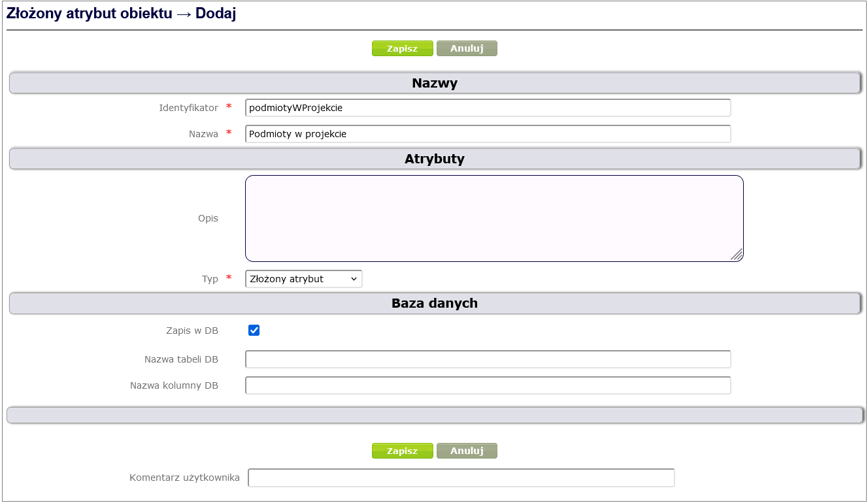Click the Typ field label
This screenshot has height=503, width=868.
point(210,279)
